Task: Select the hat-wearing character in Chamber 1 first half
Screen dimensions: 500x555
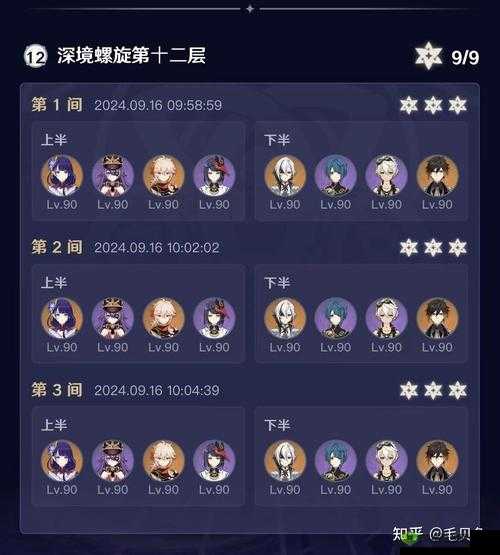Action: tap(113, 176)
